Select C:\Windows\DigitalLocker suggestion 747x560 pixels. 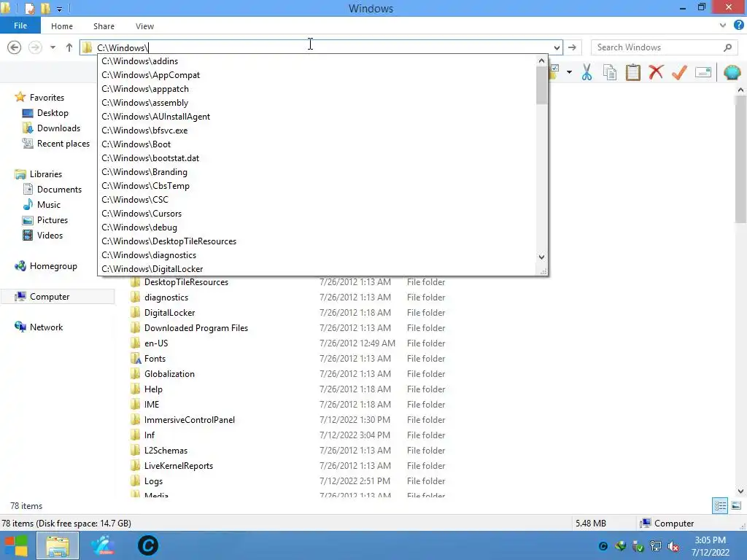pos(317,268)
